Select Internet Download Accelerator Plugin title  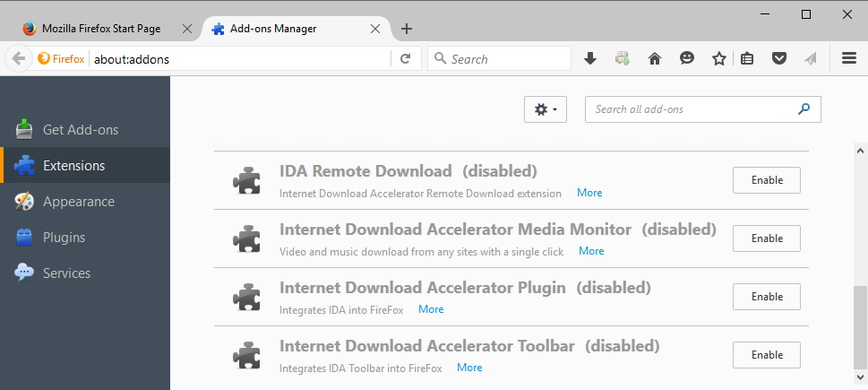point(423,288)
